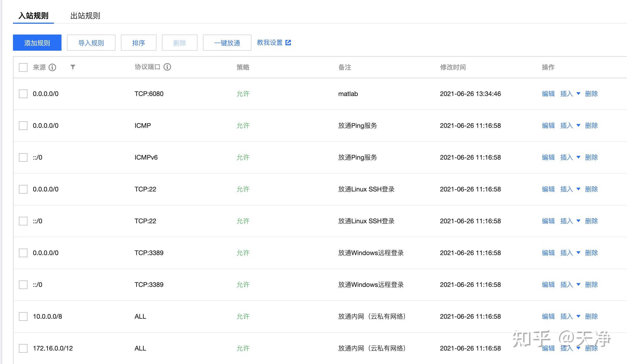Click the 排序 button
The width and height of the screenshot is (627, 364).
[x=138, y=42]
